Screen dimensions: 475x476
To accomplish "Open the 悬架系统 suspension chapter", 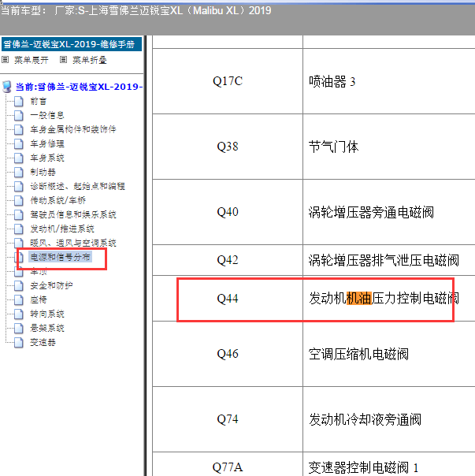I will [47, 328].
